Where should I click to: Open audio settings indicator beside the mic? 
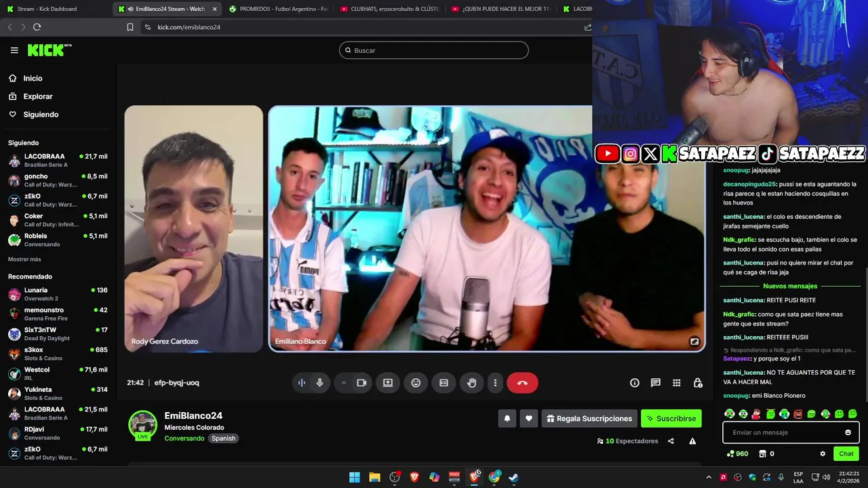click(x=302, y=383)
